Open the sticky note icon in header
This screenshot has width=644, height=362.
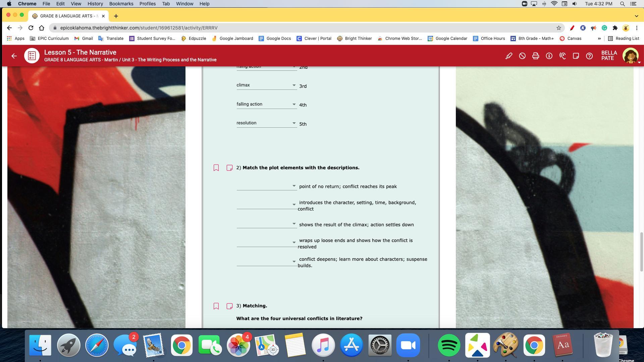(x=576, y=56)
